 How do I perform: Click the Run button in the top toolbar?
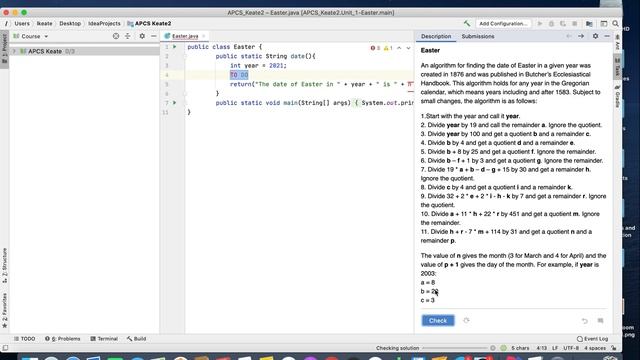click(x=540, y=24)
